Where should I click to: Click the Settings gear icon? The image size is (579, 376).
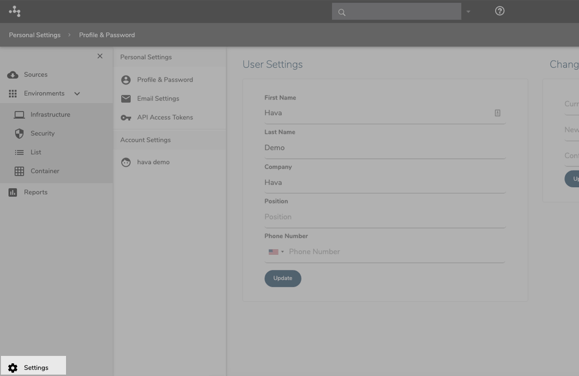tap(13, 368)
